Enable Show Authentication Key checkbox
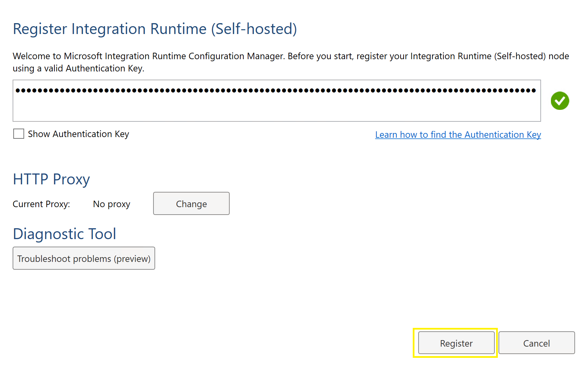This screenshot has height=367, width=588. pos(19,134)
